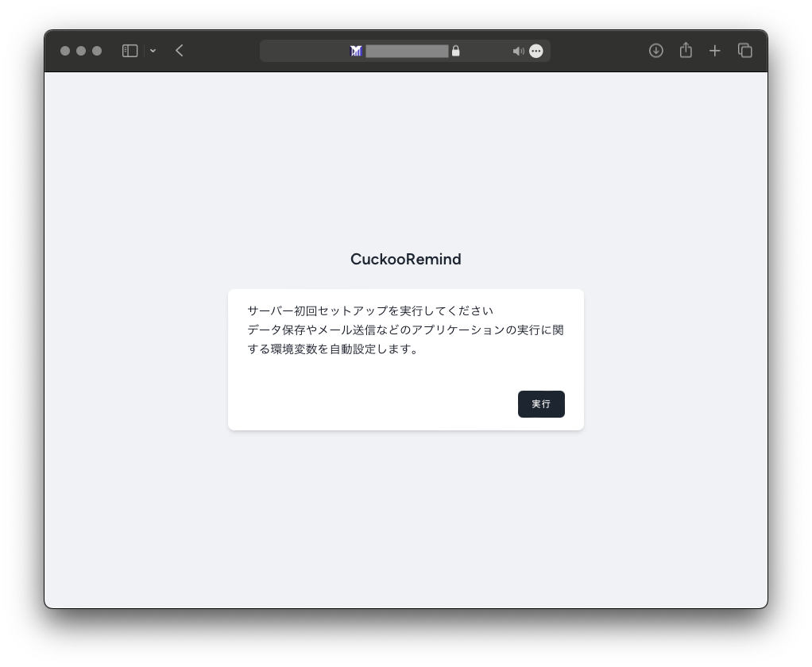Open a new tab with plus icon
The image size is (812, 667).
(x=715, y=51)
